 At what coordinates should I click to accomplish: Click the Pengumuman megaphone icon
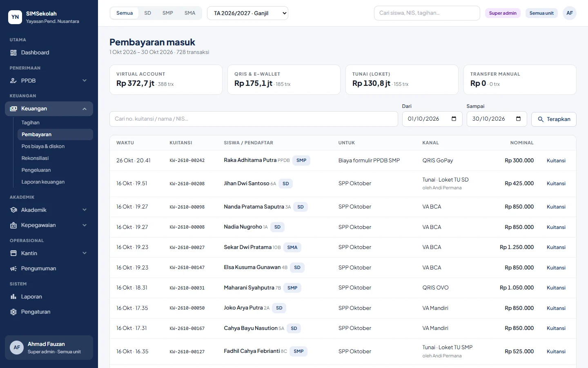tap(13, 269)
